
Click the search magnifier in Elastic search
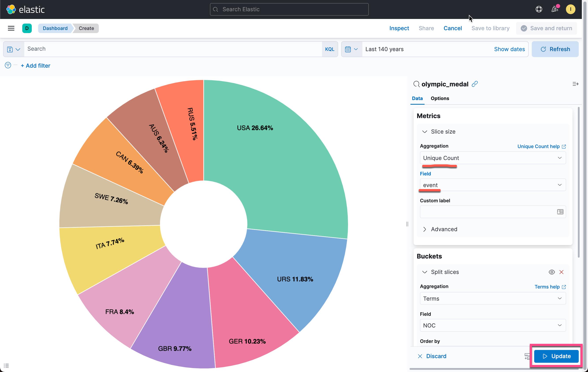pyautogui.click(x=215, y=9)
